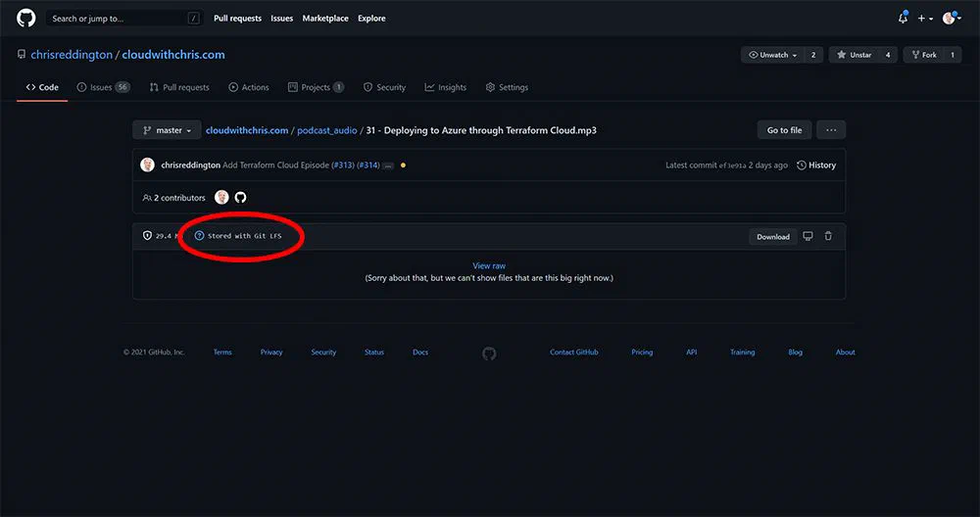Open the master branch selector
The image size is (980, 517).
[167, 130]
